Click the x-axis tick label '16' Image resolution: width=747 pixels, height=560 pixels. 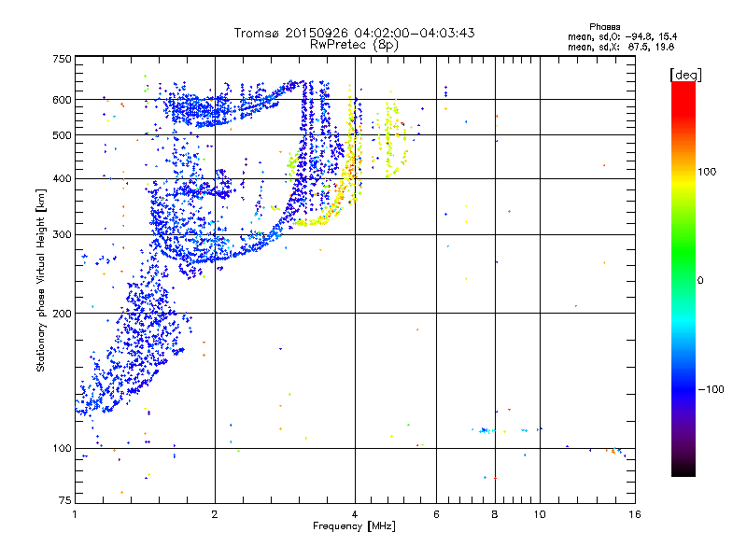click(635, 514)
